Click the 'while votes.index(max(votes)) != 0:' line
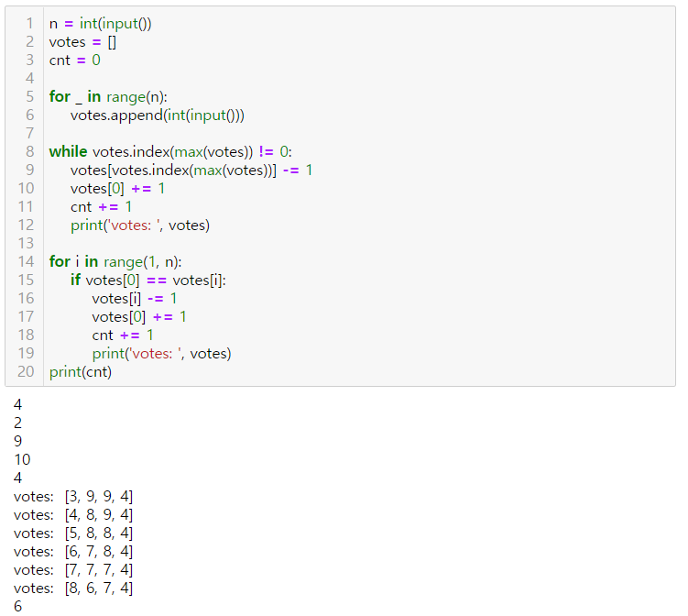This screenshot has height=616, width=688. (170, 151)
